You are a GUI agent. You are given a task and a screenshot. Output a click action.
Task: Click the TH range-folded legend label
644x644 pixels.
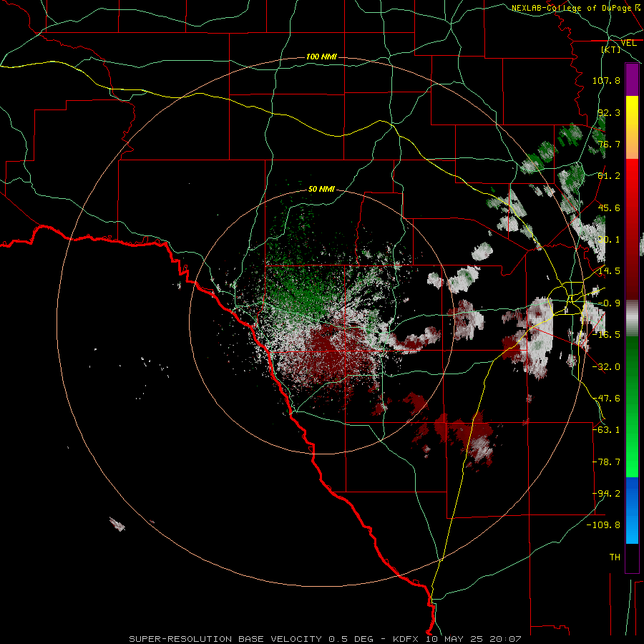615,557
